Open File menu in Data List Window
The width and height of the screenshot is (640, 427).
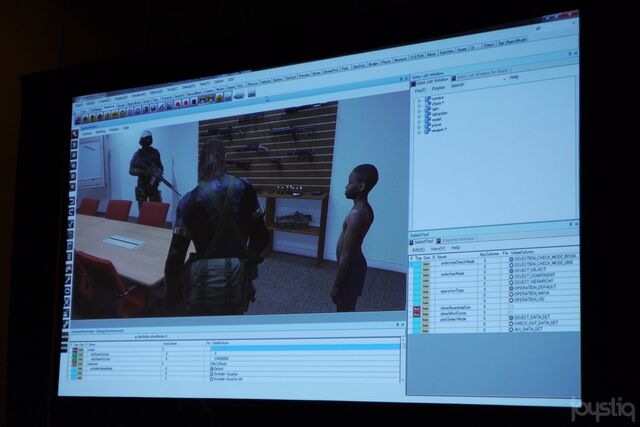click(420, 90)
